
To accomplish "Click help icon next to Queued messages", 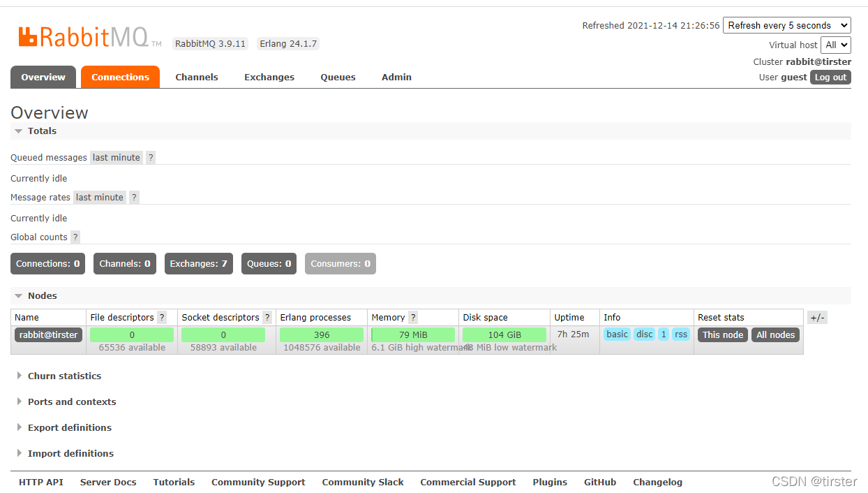I will pyautogui.click(x=151, y=158).
